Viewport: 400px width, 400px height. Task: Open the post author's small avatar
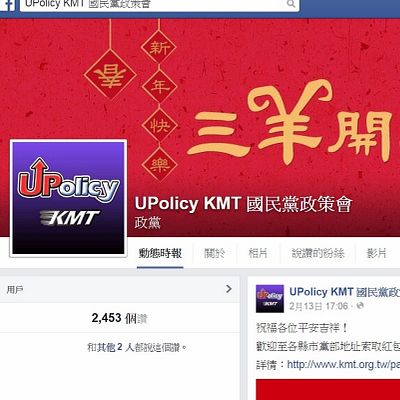270,299
